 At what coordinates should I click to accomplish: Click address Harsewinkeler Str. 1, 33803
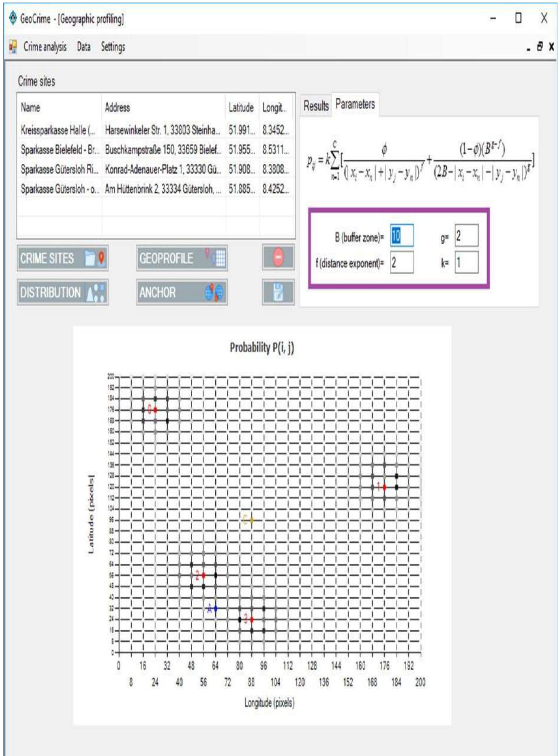pyautogui.click(x=163, y=130)
